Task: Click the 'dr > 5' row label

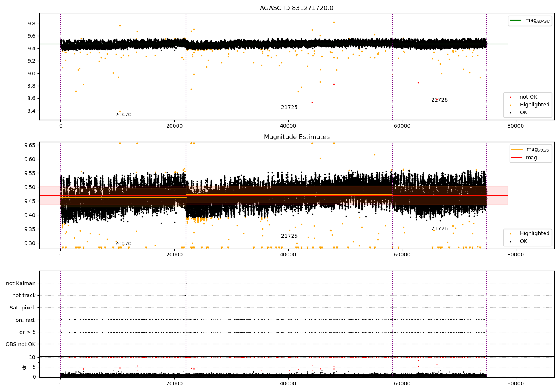Action: coord(28,332)
